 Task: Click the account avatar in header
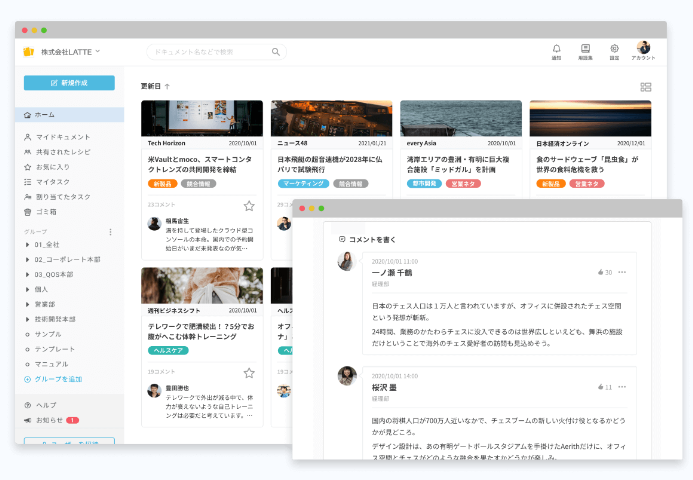(643, 47)
